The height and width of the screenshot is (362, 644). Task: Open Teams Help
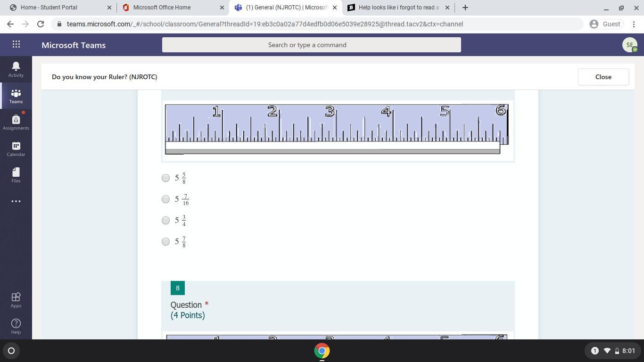tap(16, 326)
